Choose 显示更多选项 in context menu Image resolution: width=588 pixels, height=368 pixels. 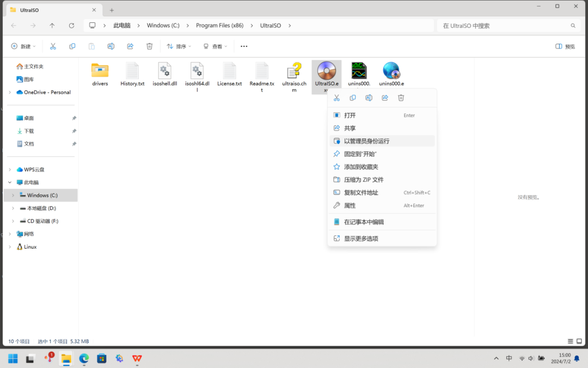point(382,238)
